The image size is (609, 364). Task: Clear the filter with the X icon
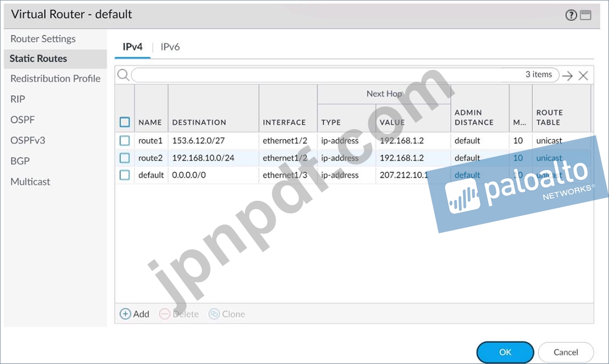(x=583, y=76)
